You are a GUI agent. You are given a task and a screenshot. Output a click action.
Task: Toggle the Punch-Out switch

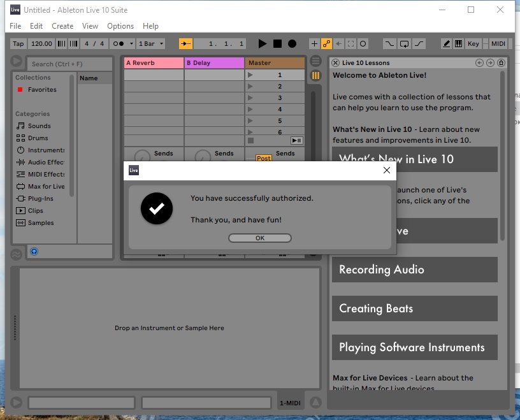pyautogui.click(x=419, y=44)
